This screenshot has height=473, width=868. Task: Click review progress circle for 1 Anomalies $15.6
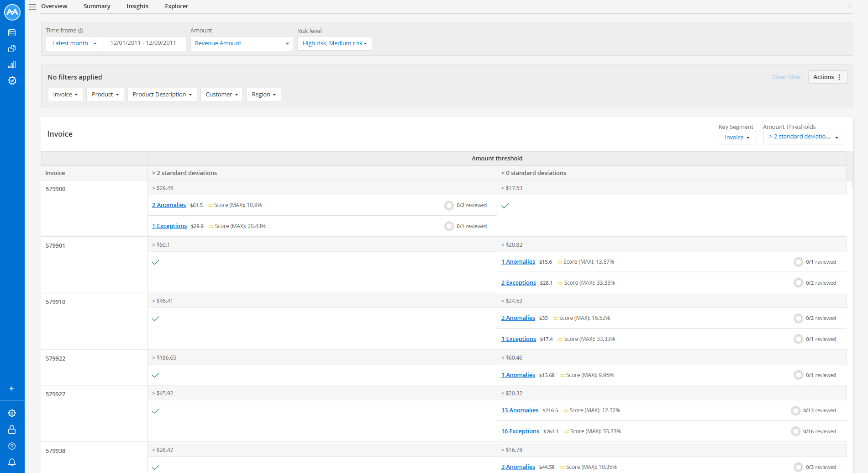(798, 262)
